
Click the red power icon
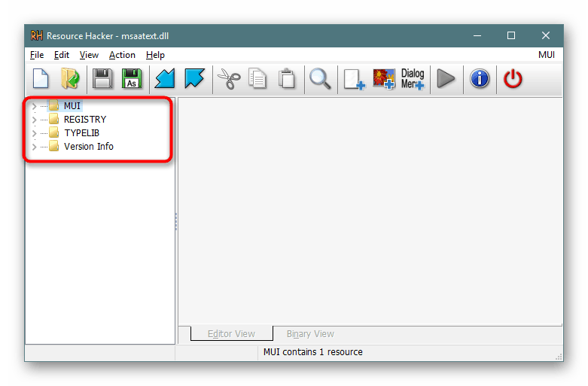pyautogui.click(x=513, y=79)
